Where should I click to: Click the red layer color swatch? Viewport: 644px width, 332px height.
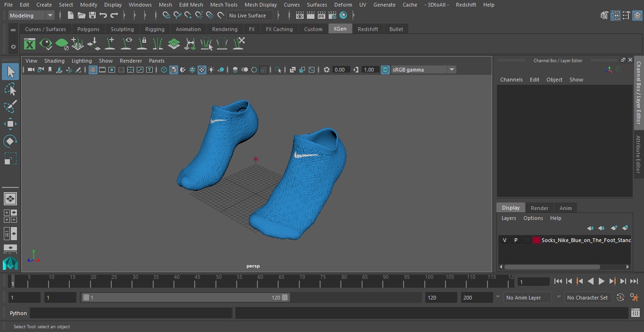pos(537,240)
